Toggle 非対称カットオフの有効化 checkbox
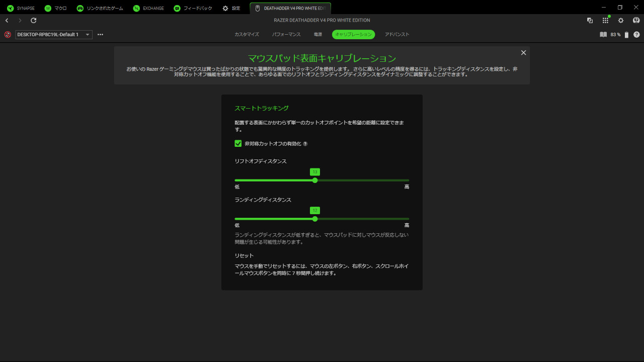The image size is (644, 362). tap(238, 143)
